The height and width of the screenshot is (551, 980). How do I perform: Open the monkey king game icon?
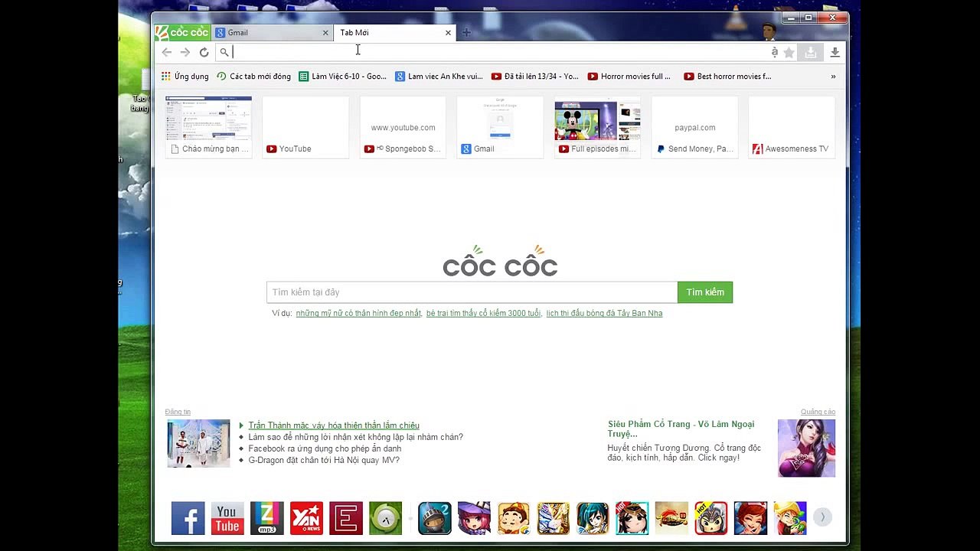[x=513, y=518]
